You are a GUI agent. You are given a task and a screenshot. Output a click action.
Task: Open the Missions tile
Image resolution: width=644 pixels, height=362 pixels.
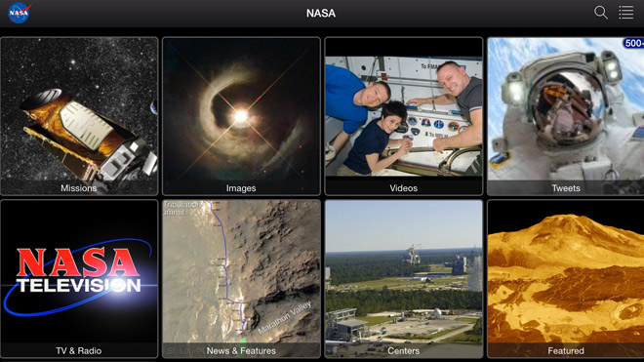click(79, 116)
